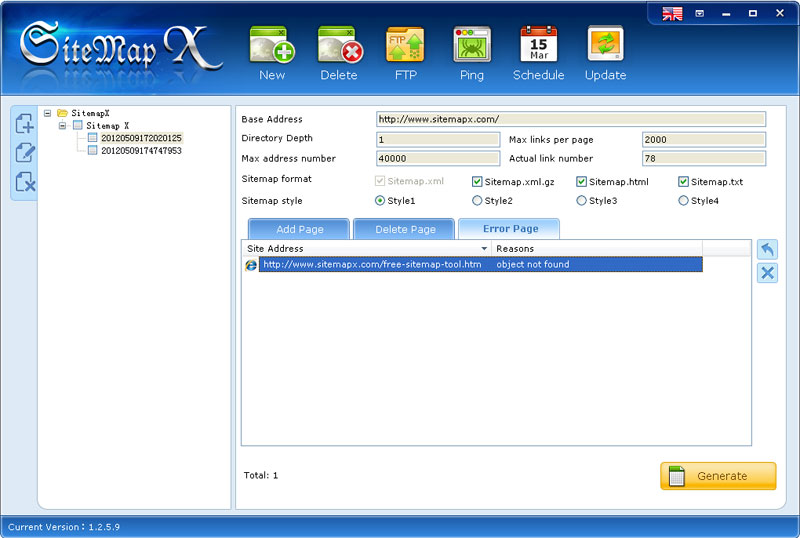Collapse the SitemapX root tree node
The image size is (800, 538).
47,113
